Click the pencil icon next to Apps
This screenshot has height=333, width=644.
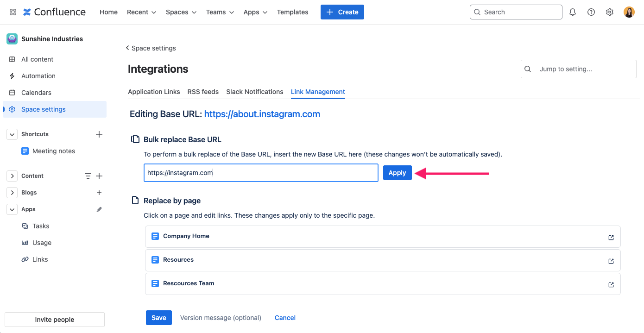(99, 209)
